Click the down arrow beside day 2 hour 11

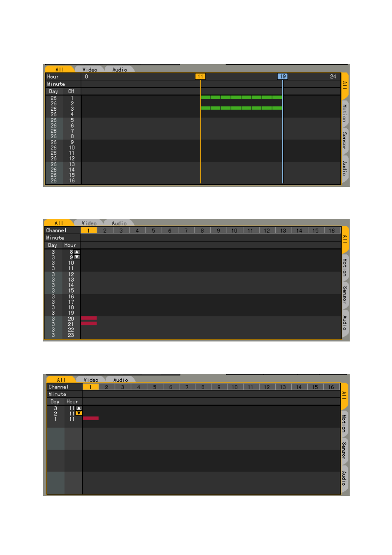tap(79, 413)
